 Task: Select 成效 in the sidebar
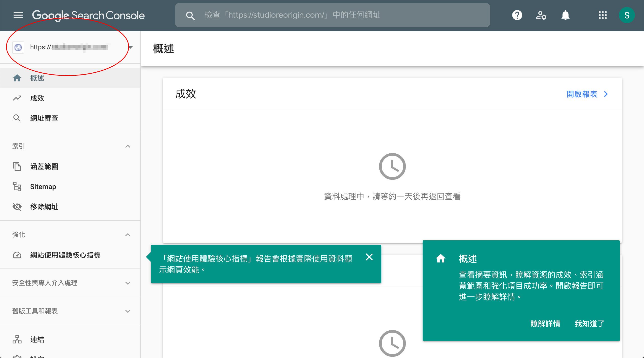(x=37, y=98)
